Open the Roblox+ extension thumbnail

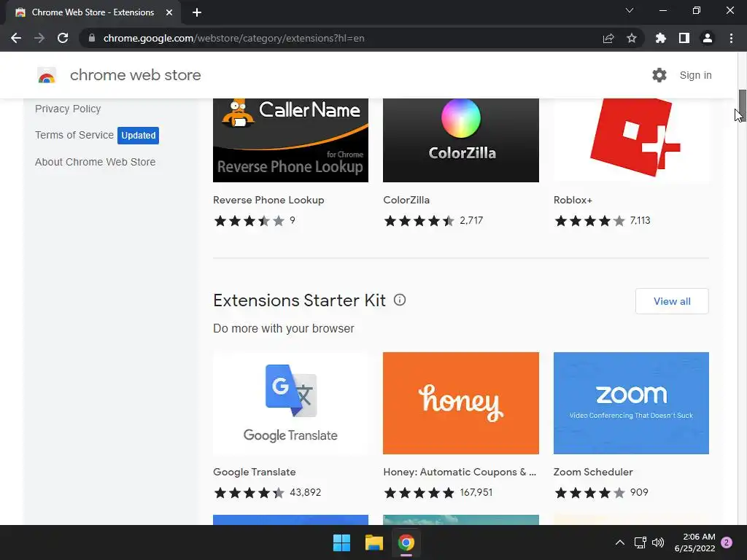pyautogui.click(x=631, y=140)
